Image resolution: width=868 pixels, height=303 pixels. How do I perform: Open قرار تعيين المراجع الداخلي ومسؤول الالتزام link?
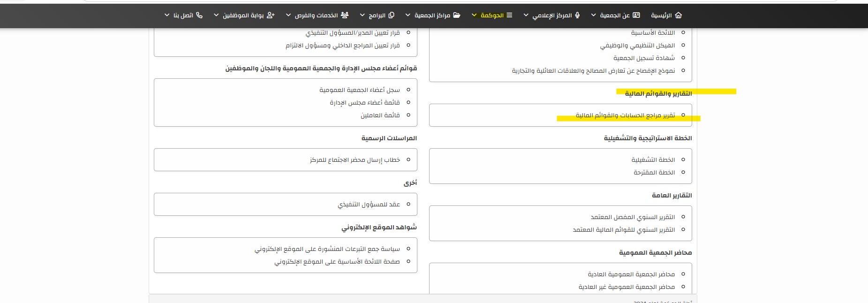click(343, 45)
